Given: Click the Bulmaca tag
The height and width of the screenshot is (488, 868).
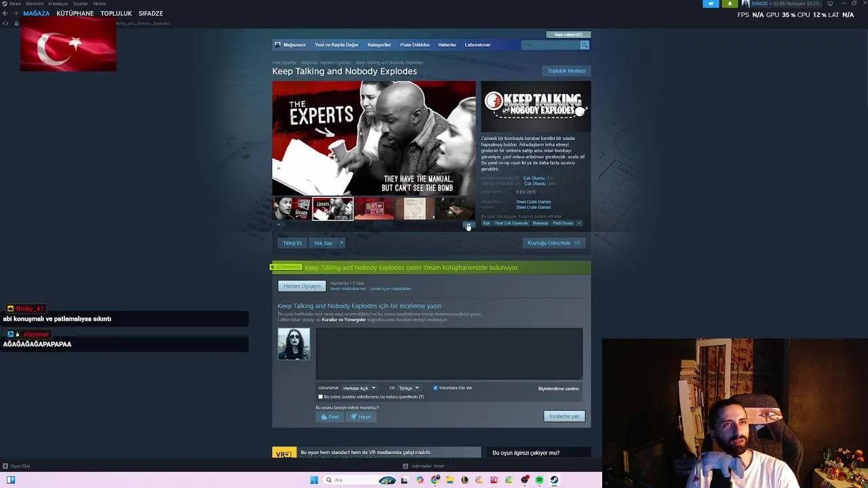Looking at the screenshot, I should pyautogui.click(x=540, y=223).
